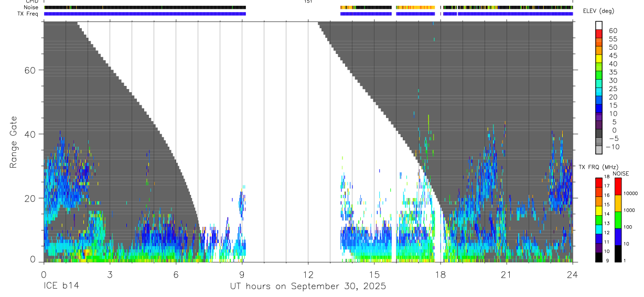Click the '35' tick label on ELEV colorbar

612,72
